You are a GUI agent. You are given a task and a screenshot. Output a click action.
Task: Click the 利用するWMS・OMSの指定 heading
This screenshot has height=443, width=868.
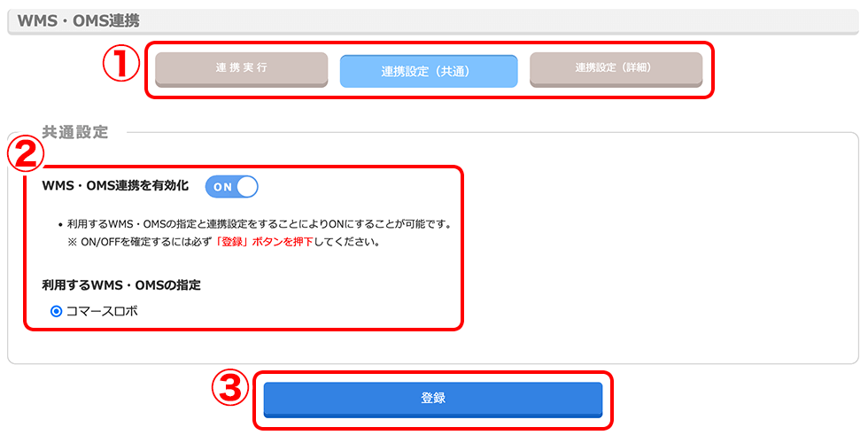(121, 285)
